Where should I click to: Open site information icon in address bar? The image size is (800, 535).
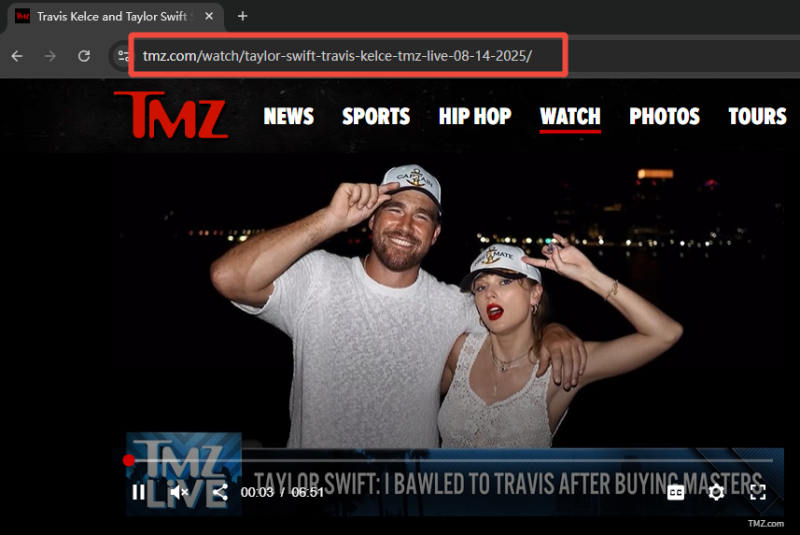pyautogui.click(x=123, y=56)
